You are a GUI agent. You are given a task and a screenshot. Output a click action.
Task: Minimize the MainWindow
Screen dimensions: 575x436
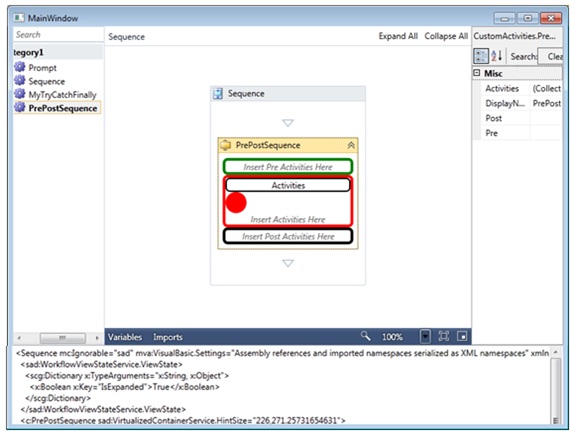point(505,18)
